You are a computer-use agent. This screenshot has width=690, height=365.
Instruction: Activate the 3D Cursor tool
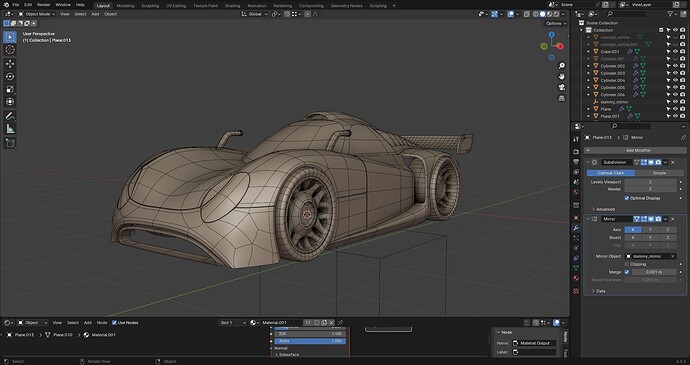pyautogui.click(x=10, y=50)
